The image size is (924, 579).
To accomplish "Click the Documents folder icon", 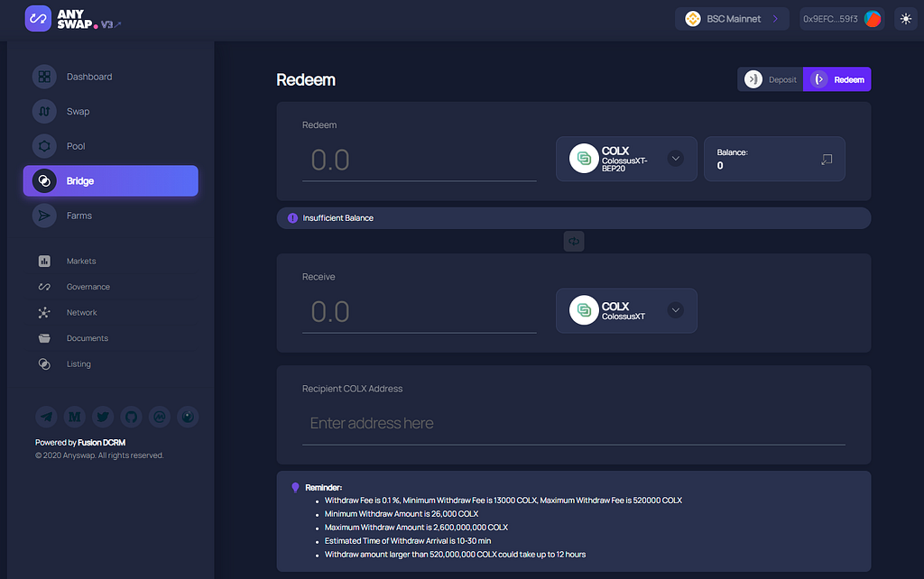I will pyautogui.click(x=44, y=338).
